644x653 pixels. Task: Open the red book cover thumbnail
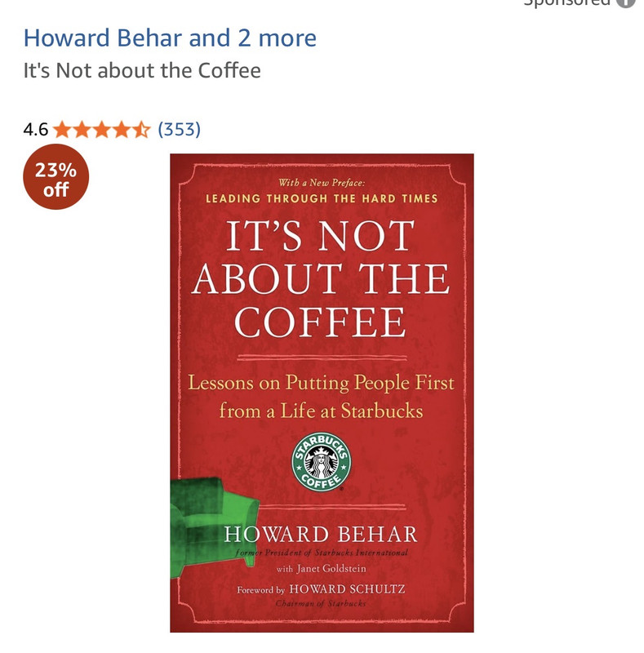pyautogui.click(x=322, y=393)
